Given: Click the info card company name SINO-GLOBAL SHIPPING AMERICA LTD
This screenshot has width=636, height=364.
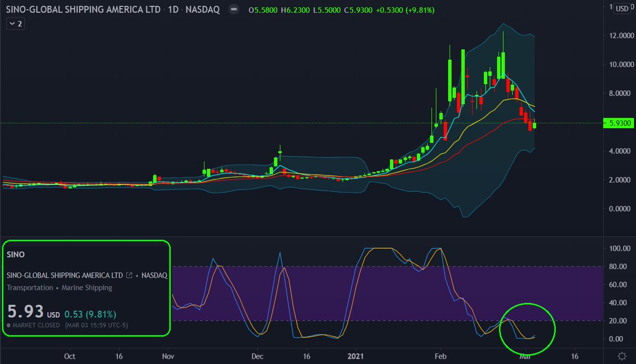Looking at the screenshot, I should [x=65, y=276].
